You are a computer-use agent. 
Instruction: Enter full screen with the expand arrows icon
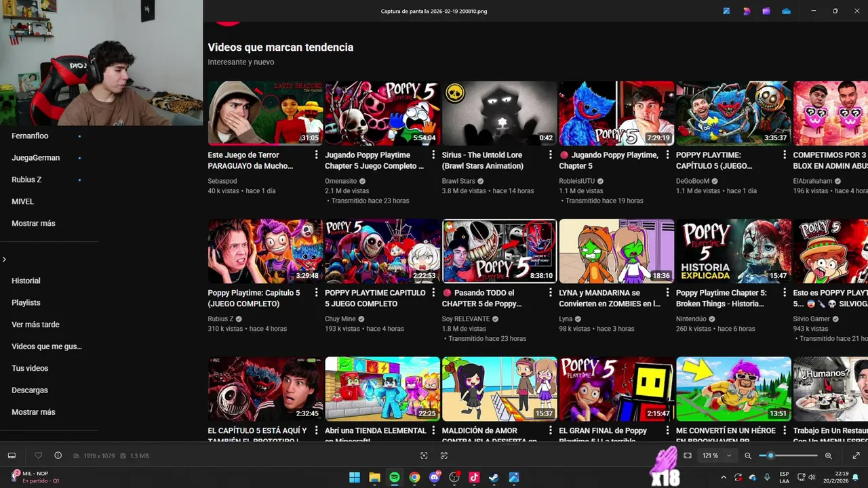[x=856, y=455]
